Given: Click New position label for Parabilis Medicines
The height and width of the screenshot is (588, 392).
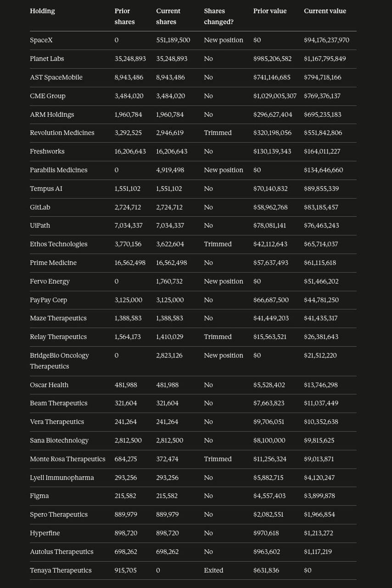Looking at the screenshot, I should coord(224,170).
